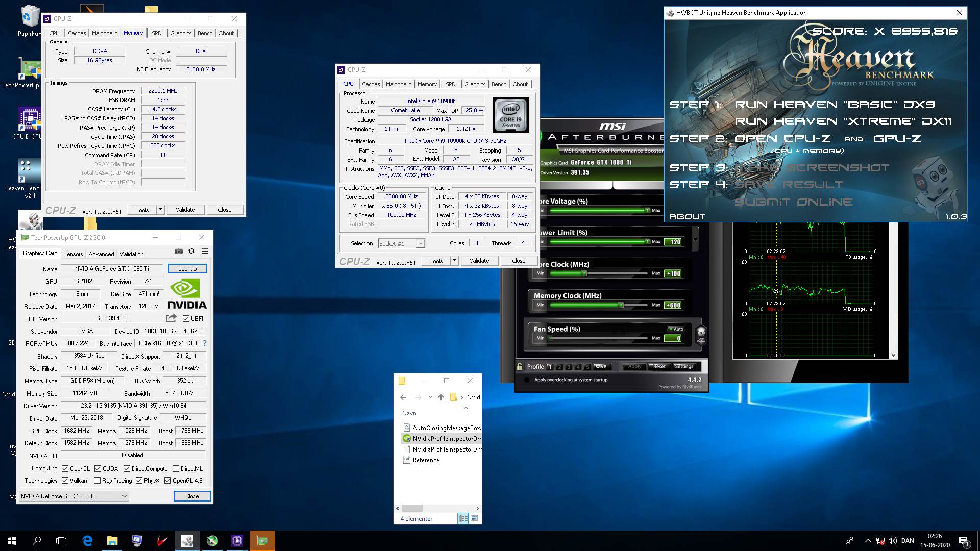Open Papirkurv recycle bin on desktop

[30, 20]
